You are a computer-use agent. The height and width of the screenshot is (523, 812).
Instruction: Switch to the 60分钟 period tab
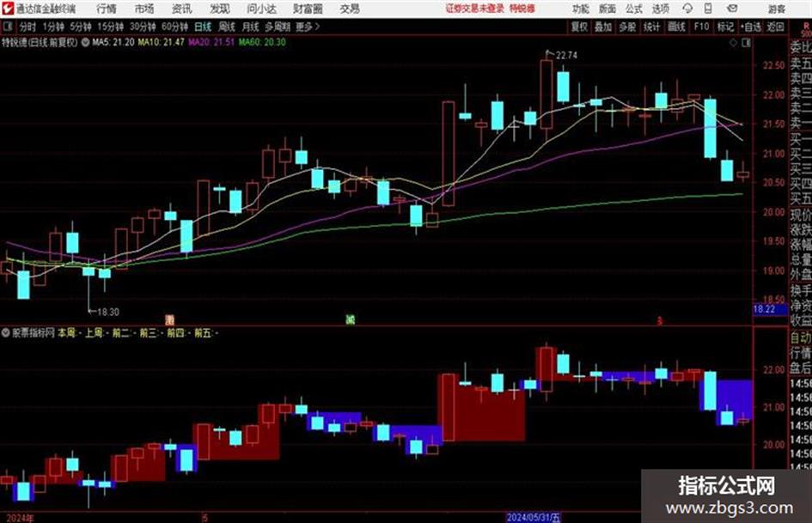[x=174, y=27]
